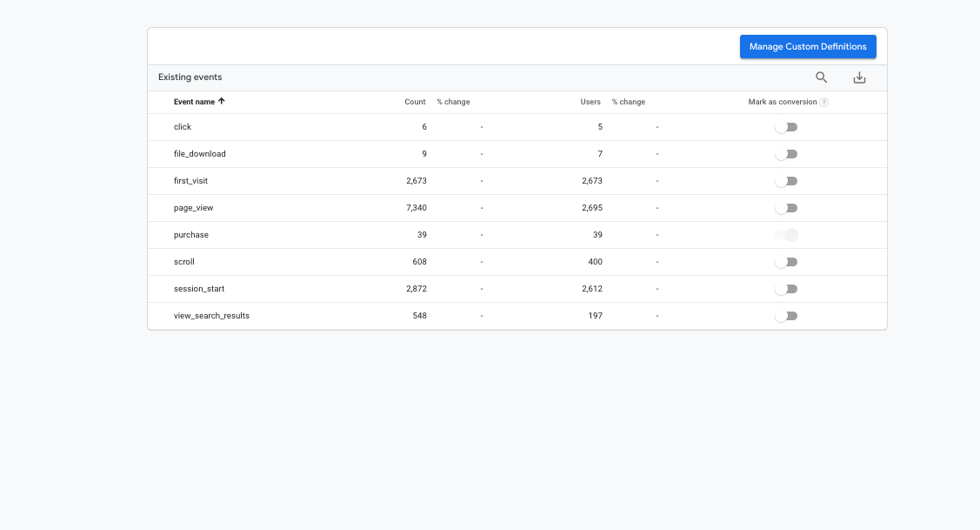The width and height of the screenshot is (980, 530).
Task: Select the 2,612 users value
Action: click(592, 288)
